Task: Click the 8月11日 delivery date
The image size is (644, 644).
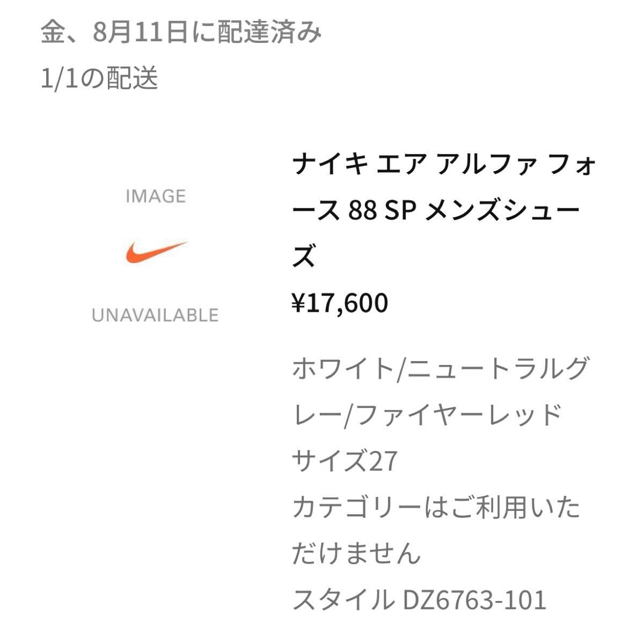Action: coord(140,33)
